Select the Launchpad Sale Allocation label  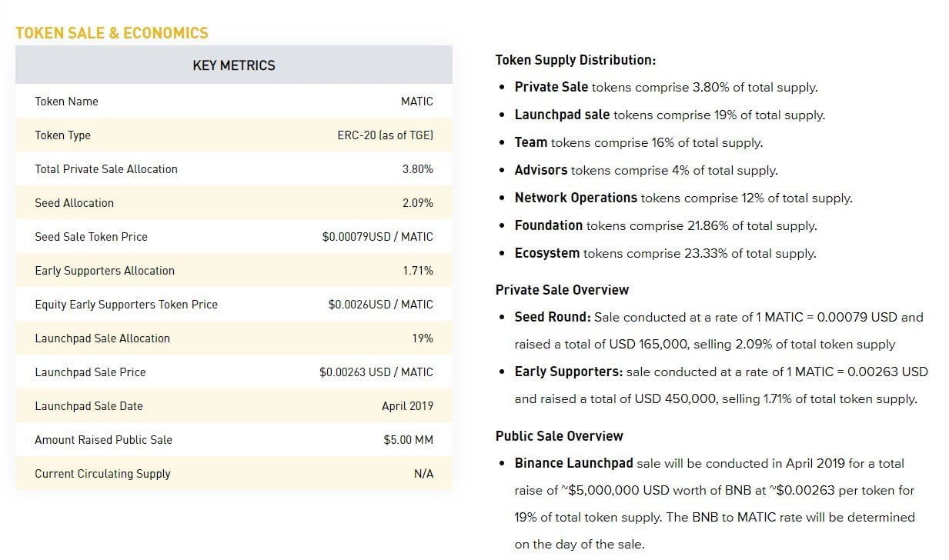(x=102, y=338)
